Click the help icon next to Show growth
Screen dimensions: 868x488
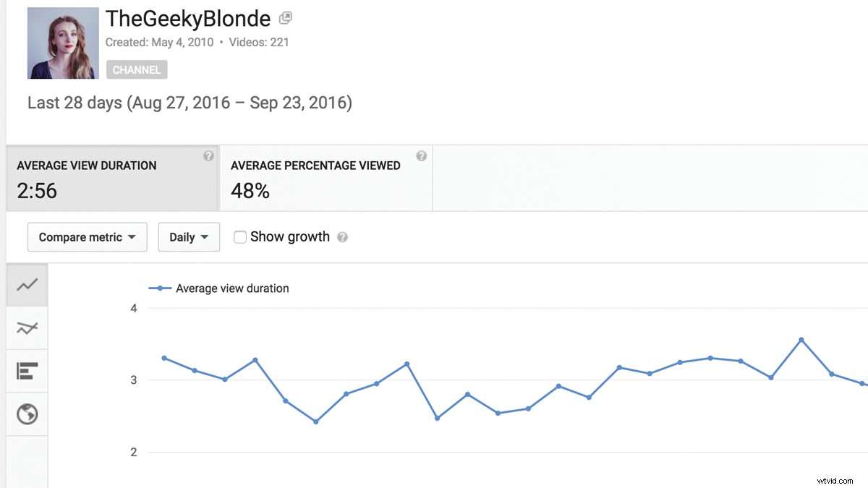click(342, 236)
